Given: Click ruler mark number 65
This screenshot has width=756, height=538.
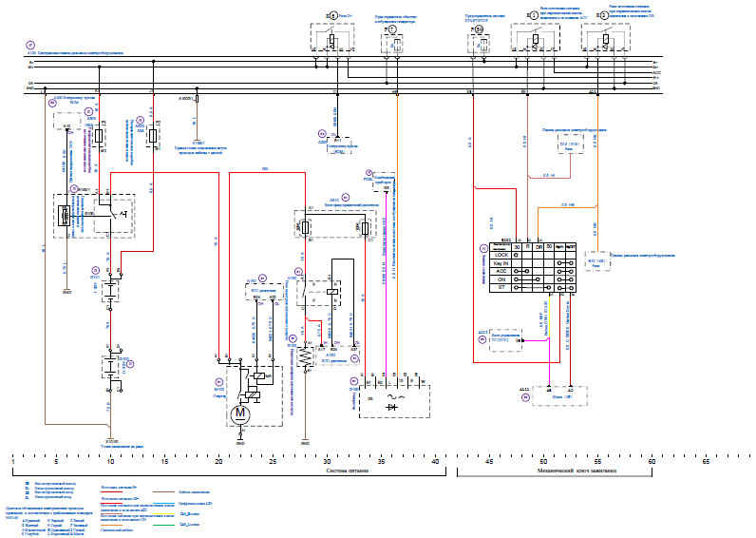Looking at the screenshot, I should click(x=706, y=462).
